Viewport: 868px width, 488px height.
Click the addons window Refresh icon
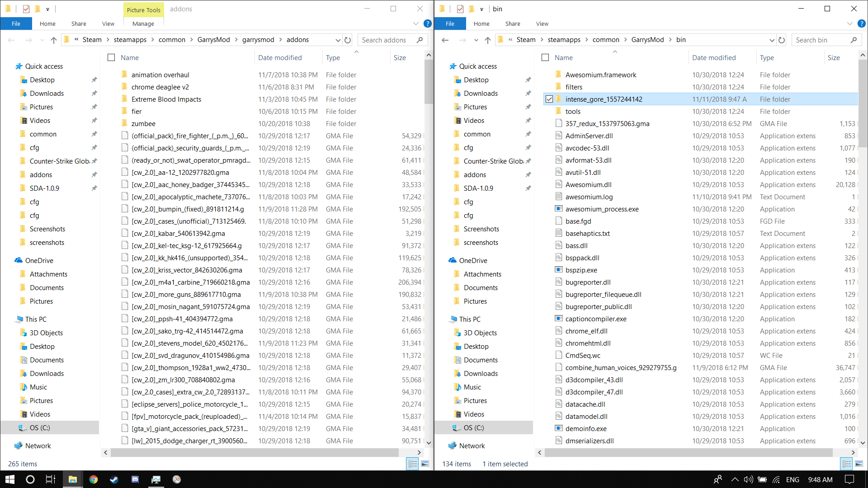348,40
